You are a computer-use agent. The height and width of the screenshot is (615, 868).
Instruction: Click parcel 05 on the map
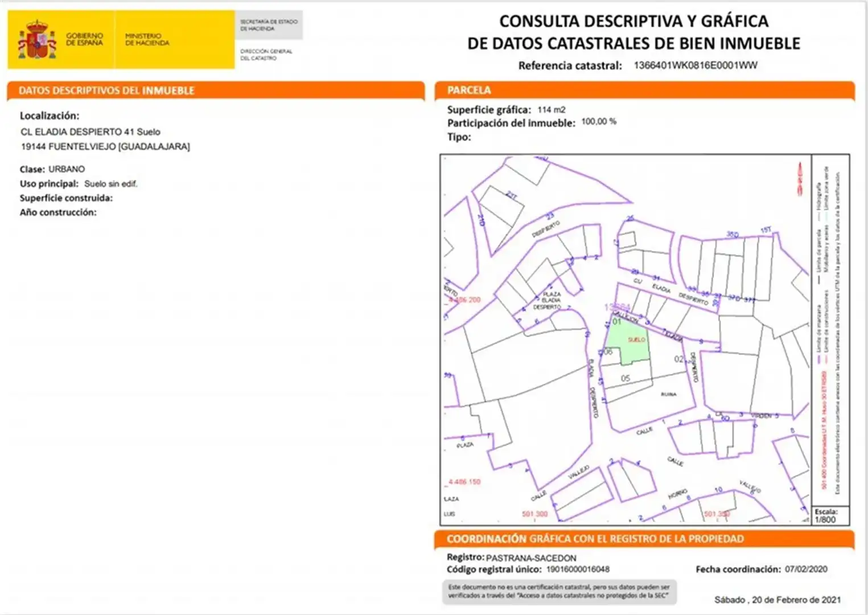(x=626, y=378)
